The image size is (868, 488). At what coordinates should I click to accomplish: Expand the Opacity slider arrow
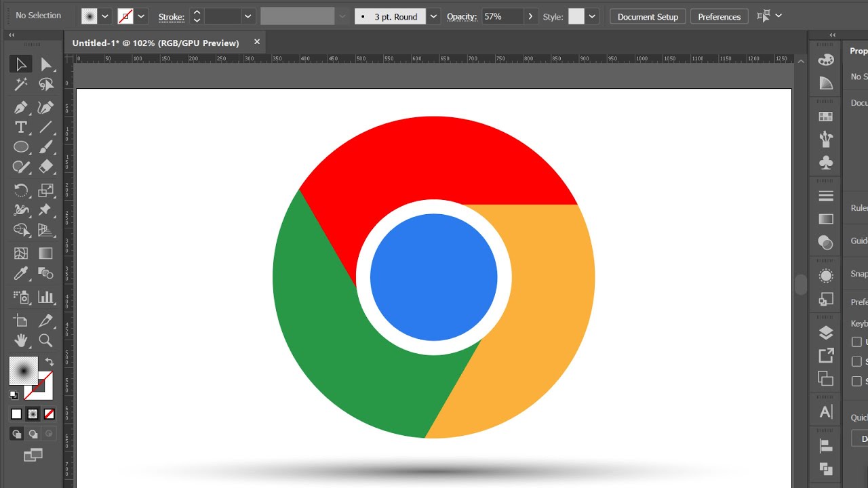530,16
